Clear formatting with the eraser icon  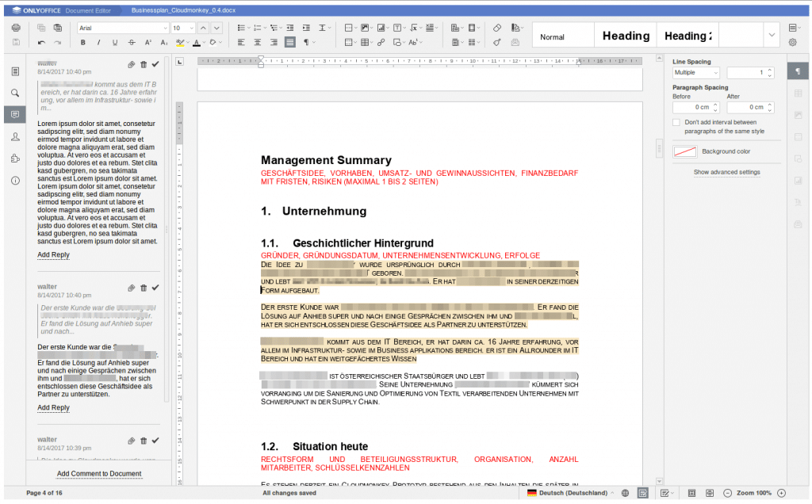point(497,28)
